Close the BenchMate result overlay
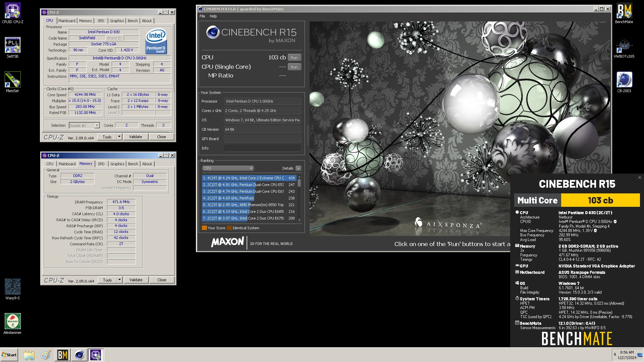This screenshot has width=644, height=362. tap(640, 178)
